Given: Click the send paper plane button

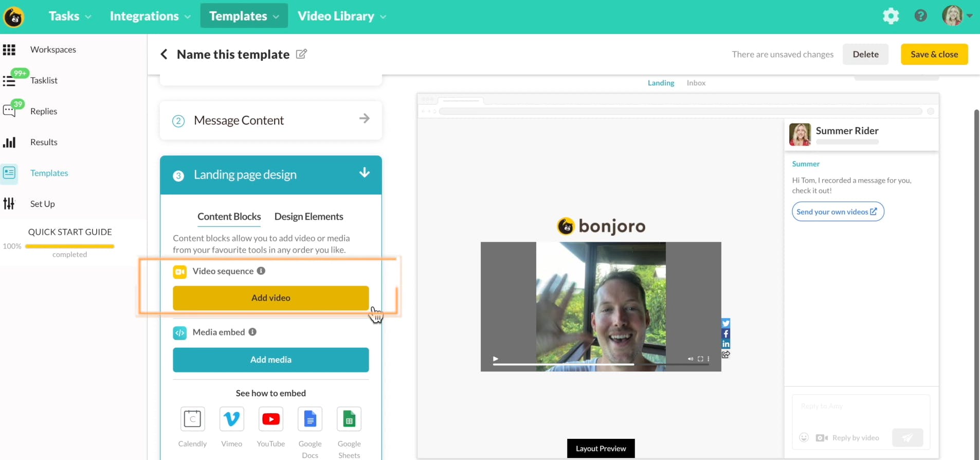Looking at the screenshot, I should click(908, 438).
